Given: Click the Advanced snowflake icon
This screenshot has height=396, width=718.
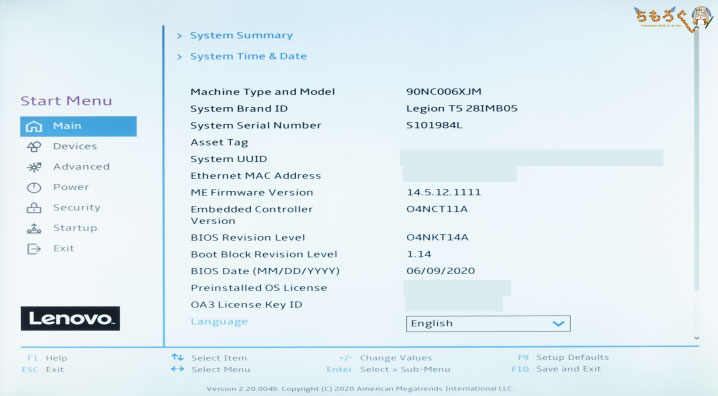Looking at the screenshot, I should click(x=34, y=167).
